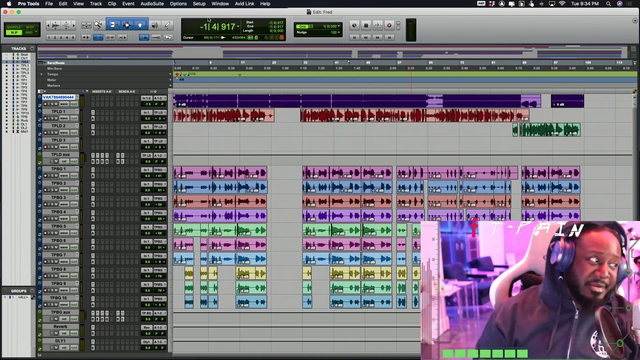Image resolution: width=640 pixels, height=360 pixels.
Task: Select the purple TPBG 1 first clip
Action: pos(192,173)
